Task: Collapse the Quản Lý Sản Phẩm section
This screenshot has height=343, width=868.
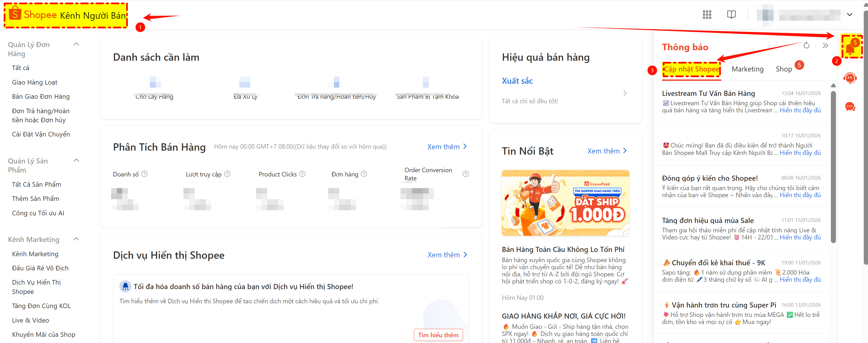Action: tap(76, 160)
